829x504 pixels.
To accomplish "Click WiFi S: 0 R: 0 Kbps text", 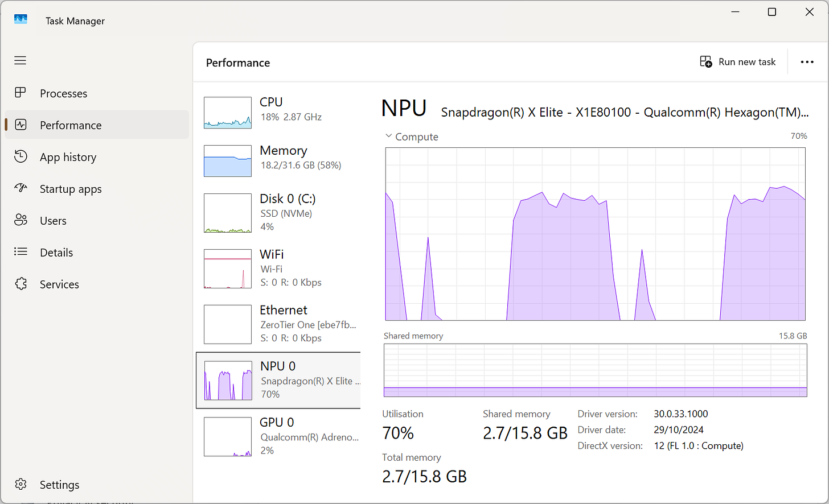I will 291,283.
